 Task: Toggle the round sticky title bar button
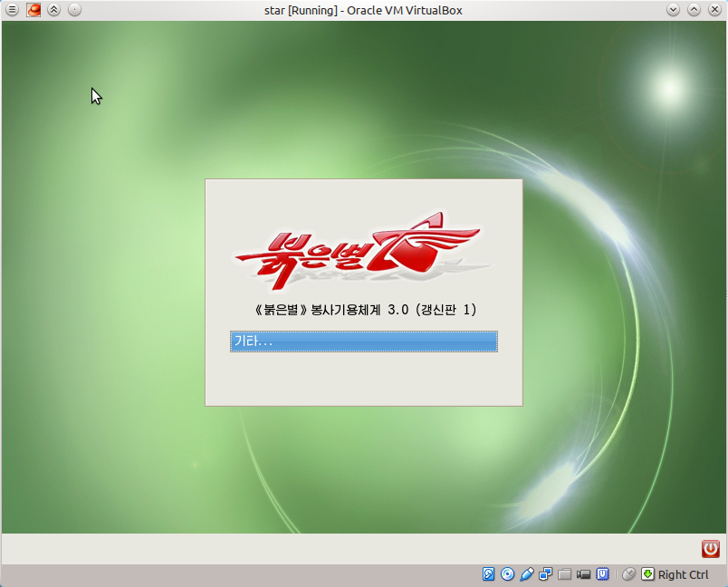point(74,9)
